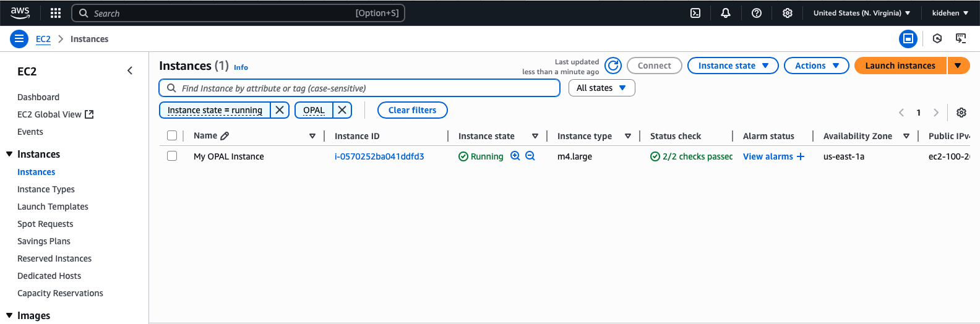Launch CloudShell from the top bar
Image resolution: width=980 pixels, height=324 pixels.
coord(695,13)
